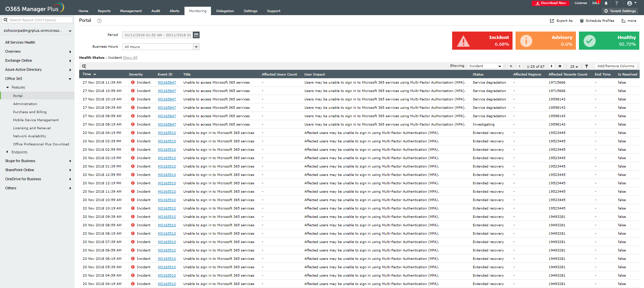Expand the Overview sidebar section
Screen dimensions: 644x288
point(70,52)
